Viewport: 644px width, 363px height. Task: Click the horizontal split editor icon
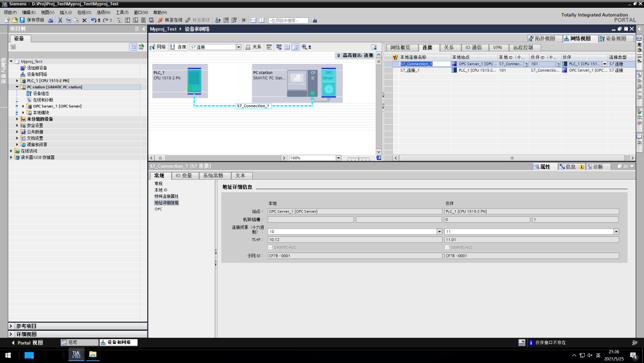click(x=253, y=20)
